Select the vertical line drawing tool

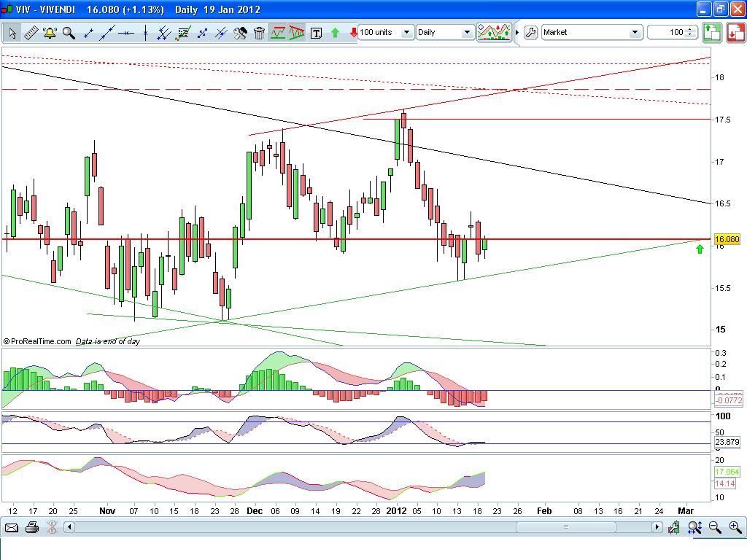click(x=145, y=33)
